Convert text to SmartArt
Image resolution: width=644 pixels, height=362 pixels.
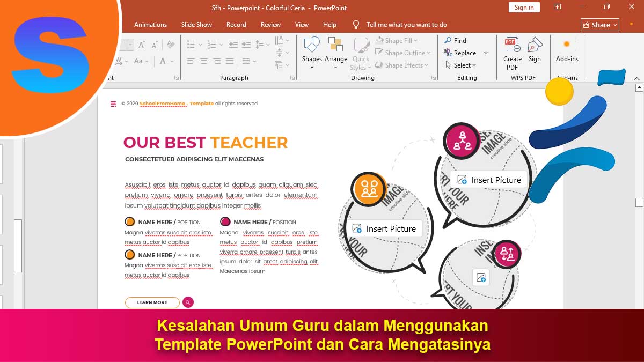(x=282, y=65)
